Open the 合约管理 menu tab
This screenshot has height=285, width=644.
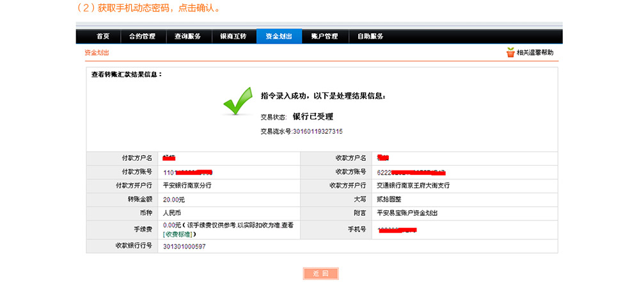[142, 37]
